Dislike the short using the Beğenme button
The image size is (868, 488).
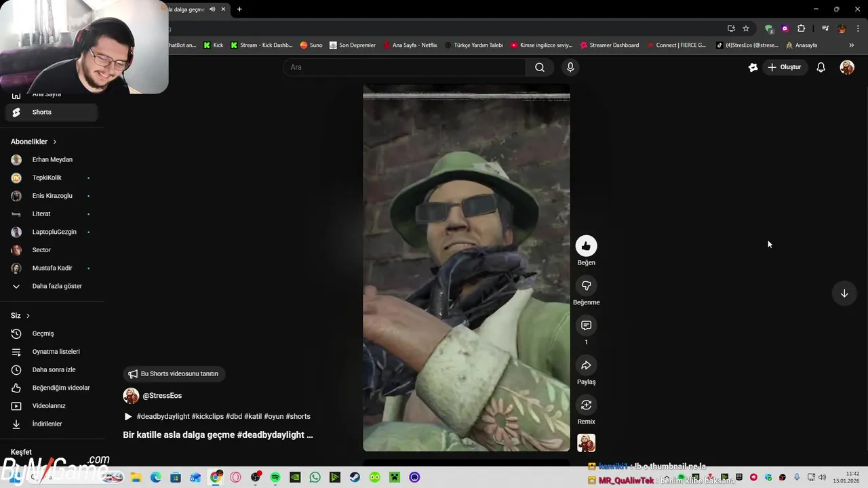click(586, 286)
